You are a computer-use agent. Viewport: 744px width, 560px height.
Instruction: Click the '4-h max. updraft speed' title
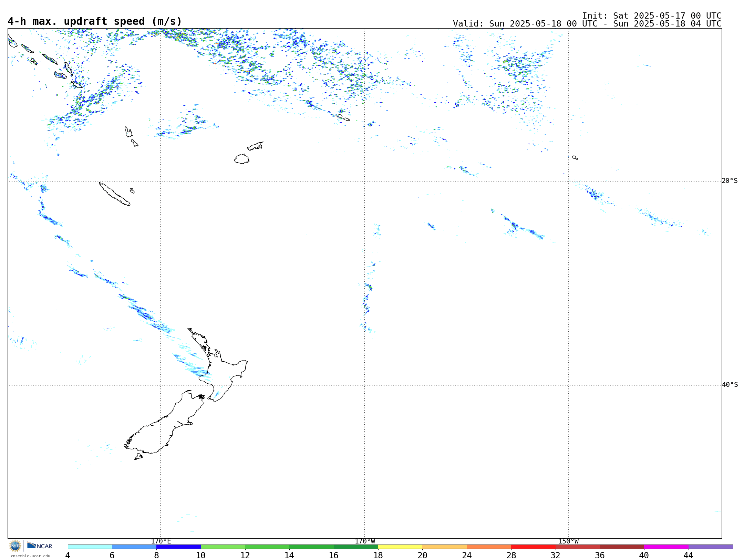click(94, 21)
